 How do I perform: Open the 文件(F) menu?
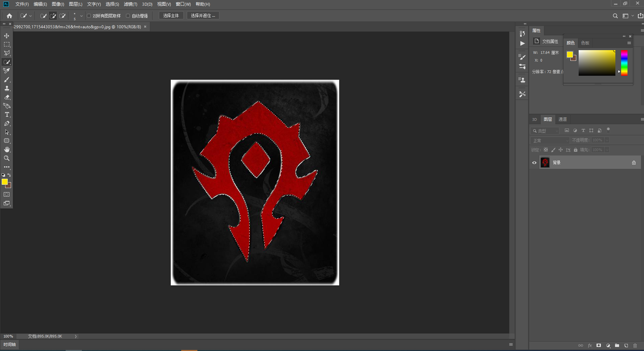[22, 4]
